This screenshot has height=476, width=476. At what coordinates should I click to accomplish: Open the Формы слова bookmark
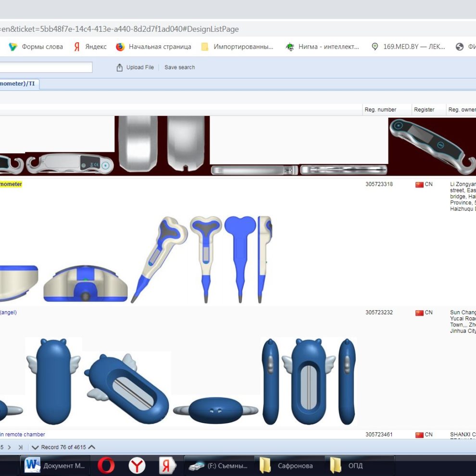click(x=36, y=47)
